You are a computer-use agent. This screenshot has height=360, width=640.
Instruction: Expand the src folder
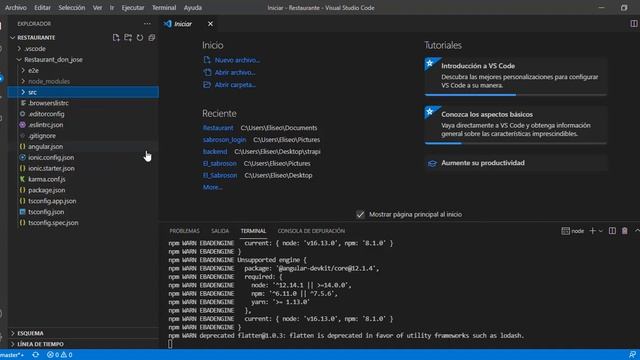pos(83,92)
